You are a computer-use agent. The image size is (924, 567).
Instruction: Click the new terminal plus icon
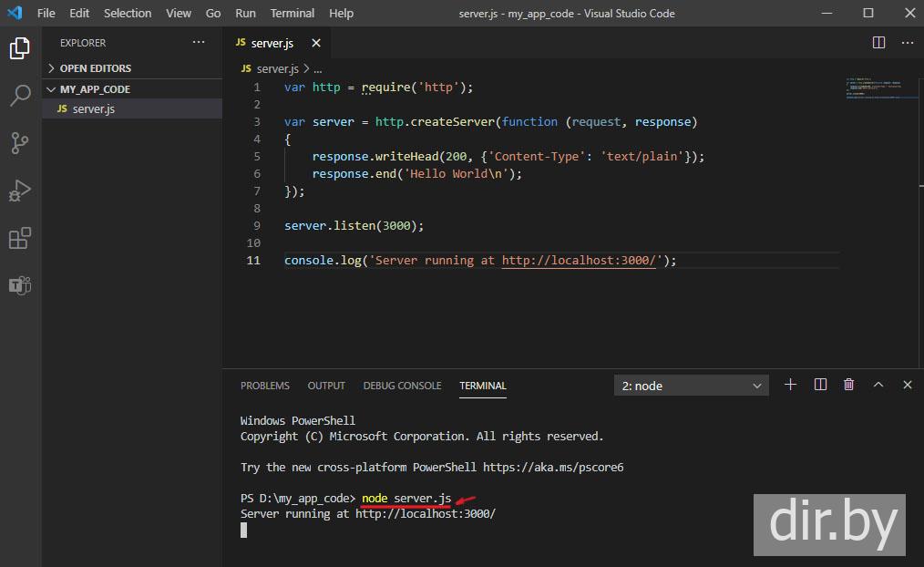coord(790,385)
